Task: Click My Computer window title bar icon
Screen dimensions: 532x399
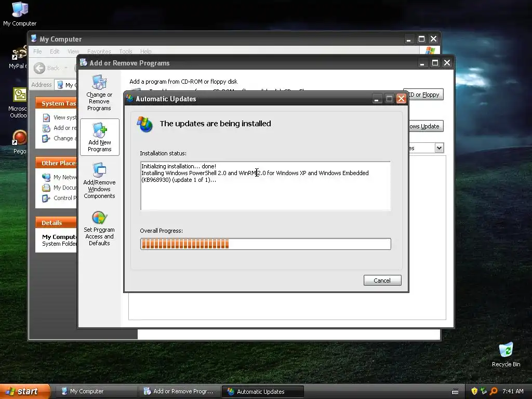Action: 34,38
